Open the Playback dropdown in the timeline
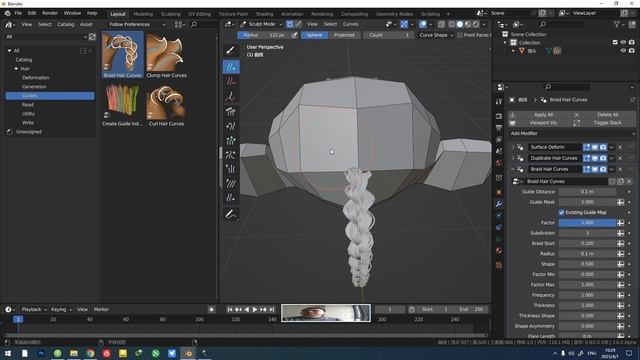This screenshot has width=640, height=360. [34, 309]
